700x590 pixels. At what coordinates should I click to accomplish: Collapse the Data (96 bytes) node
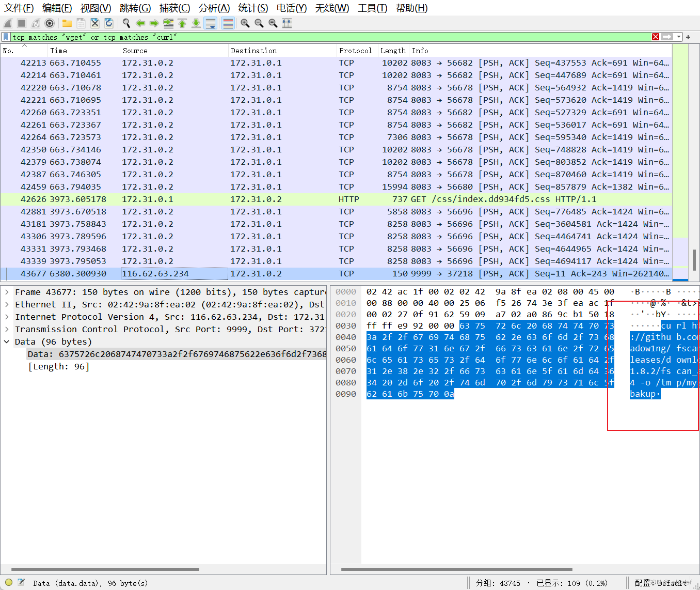(7, 341)
